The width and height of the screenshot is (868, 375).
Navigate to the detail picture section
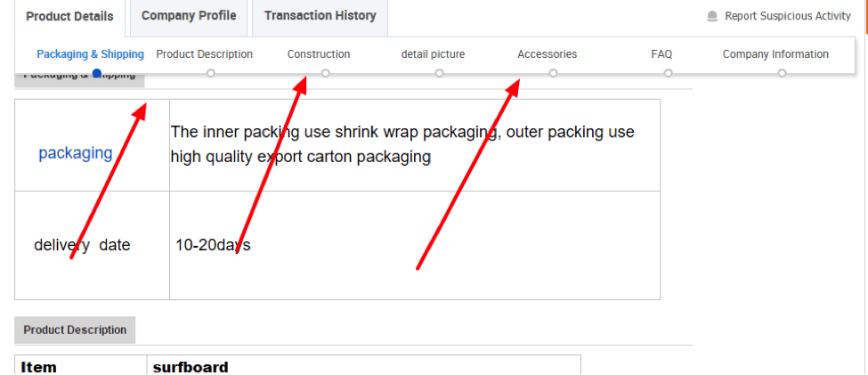(x=433, y=54)
